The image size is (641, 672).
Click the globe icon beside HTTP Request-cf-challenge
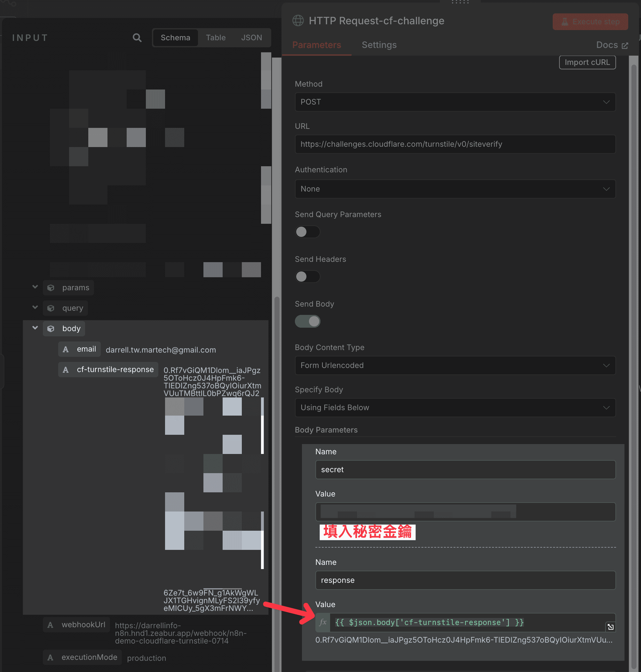coord(298,20)
